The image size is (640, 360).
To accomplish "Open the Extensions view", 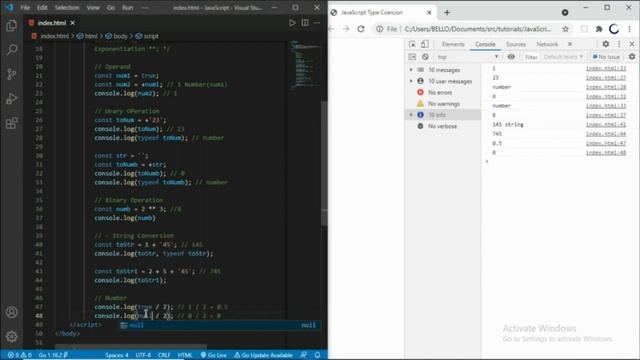I will click(11, 122).
